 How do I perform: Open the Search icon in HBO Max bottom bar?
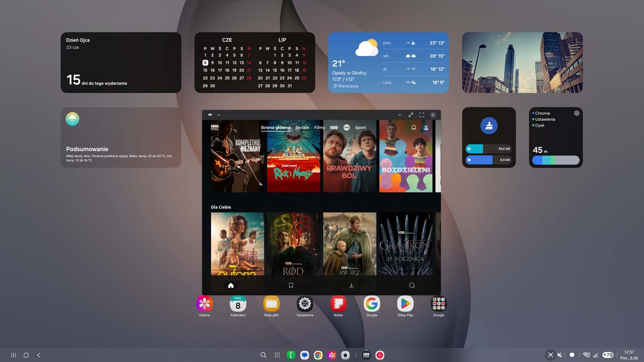coord(412,285)
